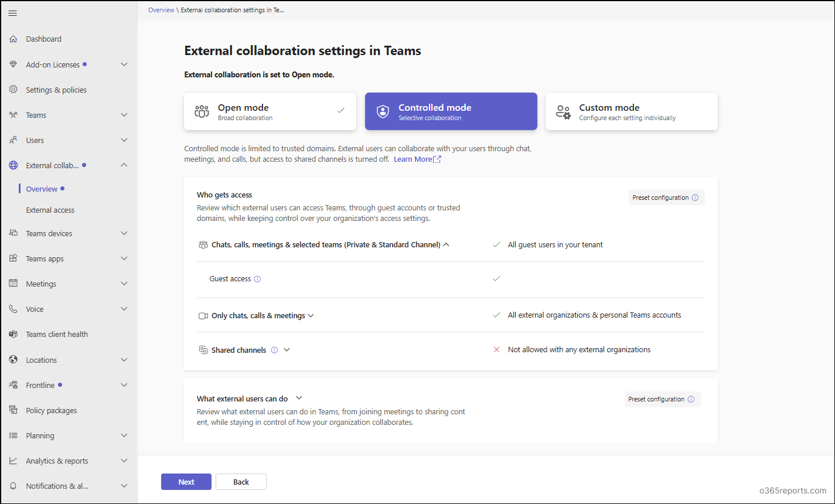Open the Learn More link

tap(417, 159)
